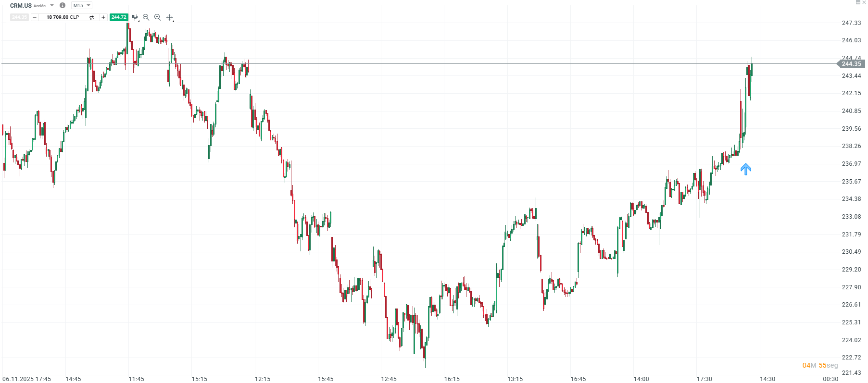The height and width of the screenshot is (383, 868).
Task: Click the green 244.72 buy price button
Action: [x=118, y=17]
